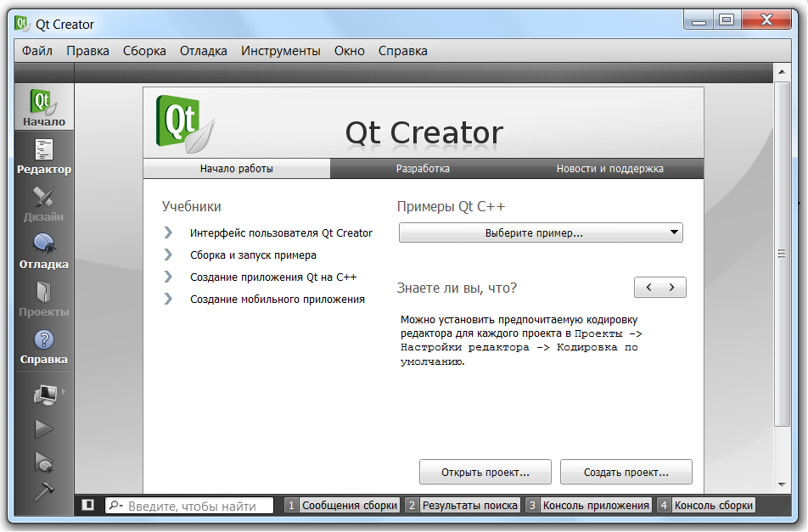
Task: Build project with hammer icon
Action: click(x=44, y=491)
